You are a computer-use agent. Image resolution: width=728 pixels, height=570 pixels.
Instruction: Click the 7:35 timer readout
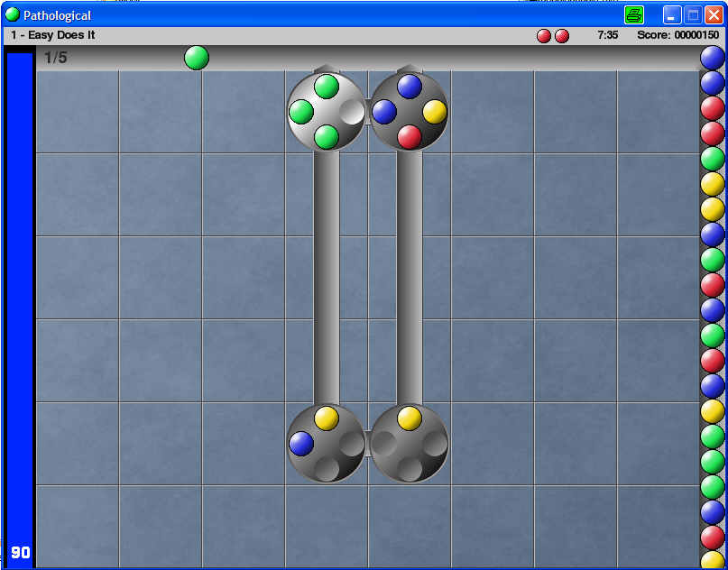(608, 35)
